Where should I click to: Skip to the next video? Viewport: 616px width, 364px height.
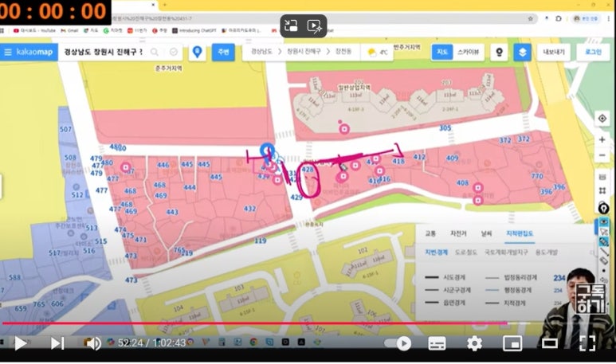[57, 343]
